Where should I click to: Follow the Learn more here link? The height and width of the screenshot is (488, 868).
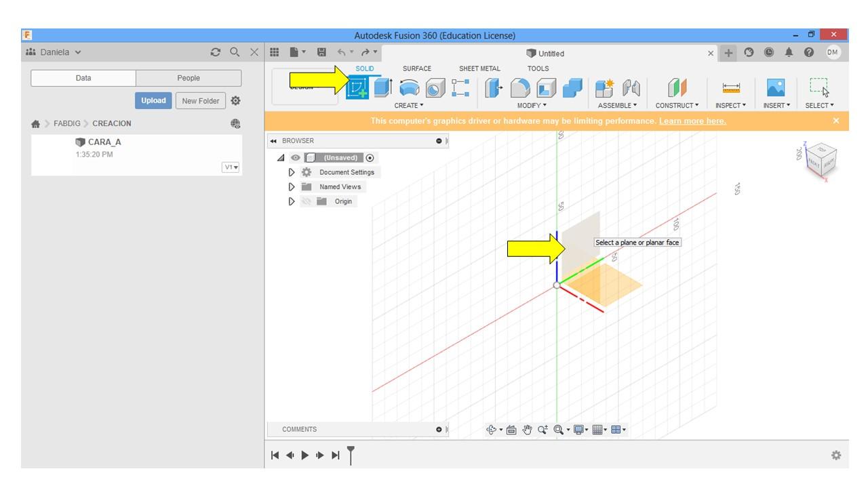692,121
